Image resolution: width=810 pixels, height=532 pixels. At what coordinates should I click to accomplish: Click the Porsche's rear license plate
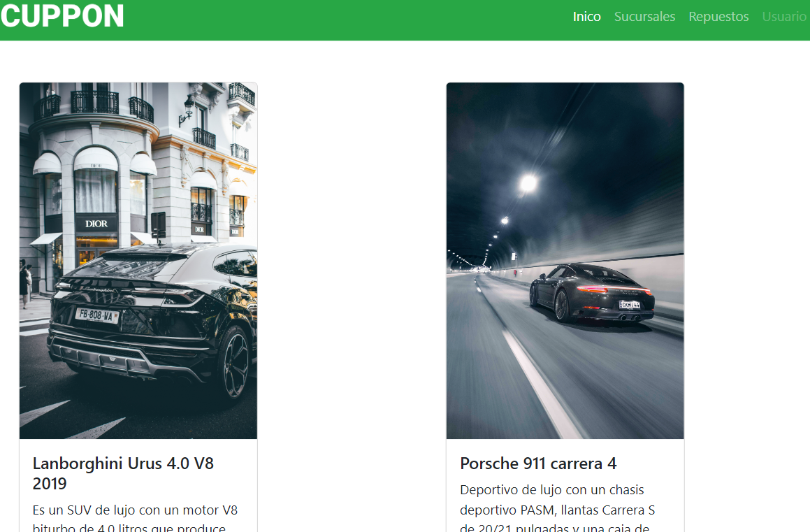630,304
